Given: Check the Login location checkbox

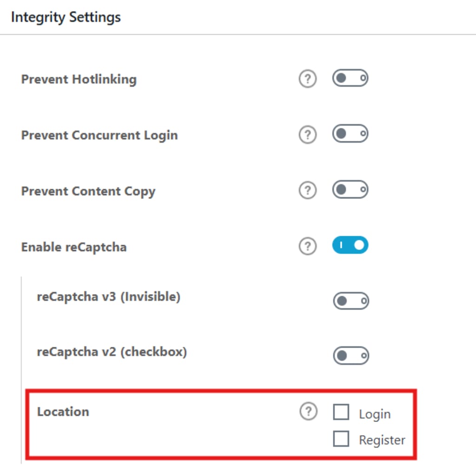Looking at the screenshot, I should [341, 412].
